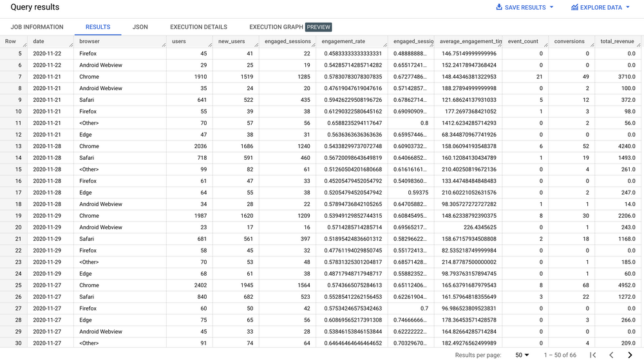The height and width of the screenshot is (362, 644).
Task: Select total revenue 1493.0 in row 14
Action: click(x=626, y=158)
